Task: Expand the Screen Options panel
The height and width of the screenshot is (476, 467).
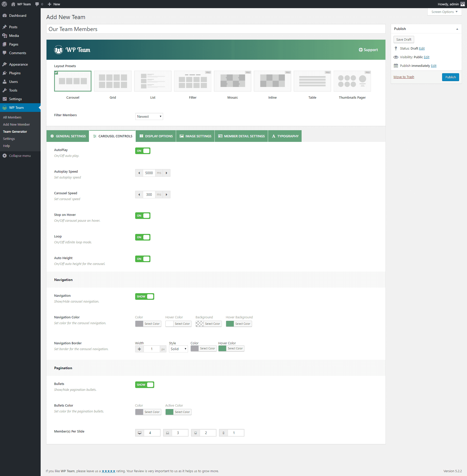Action: pyautogui.click(x=444, y=12)
